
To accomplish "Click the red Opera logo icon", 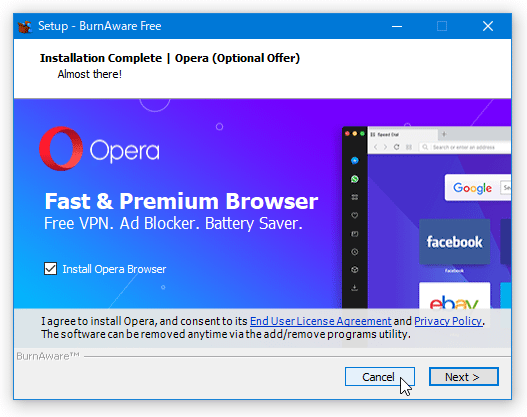I will point(61,148).
